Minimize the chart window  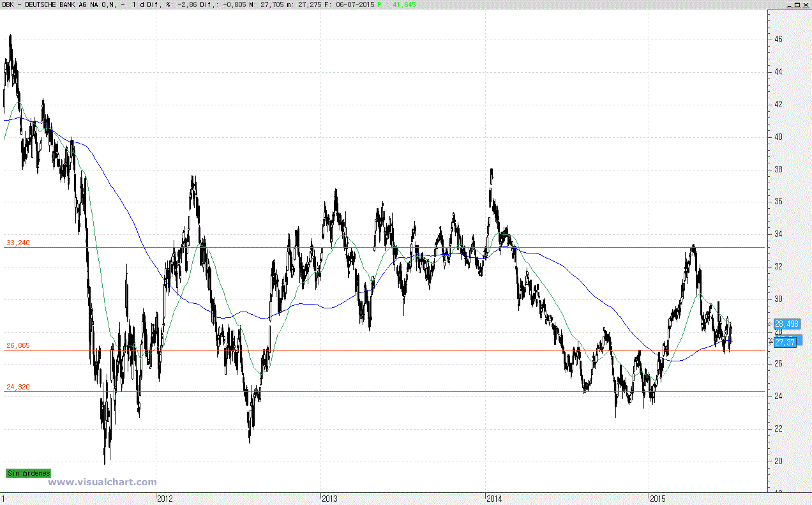coord(789,4)
